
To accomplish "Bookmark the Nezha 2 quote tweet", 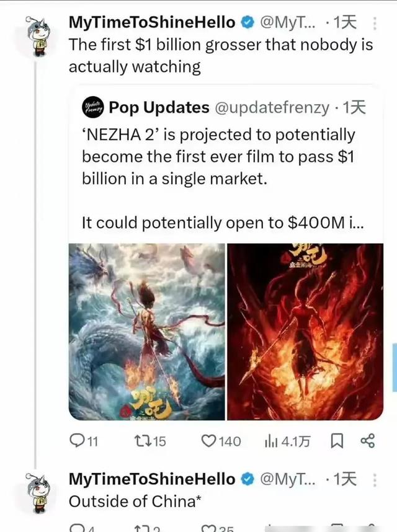I will [337, 441].
